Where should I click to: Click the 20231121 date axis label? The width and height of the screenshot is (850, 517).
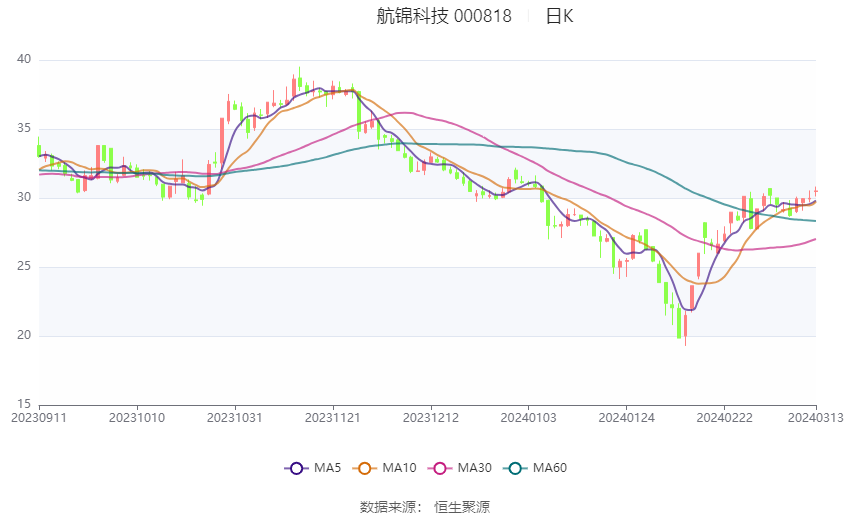[x=332, y=416]
